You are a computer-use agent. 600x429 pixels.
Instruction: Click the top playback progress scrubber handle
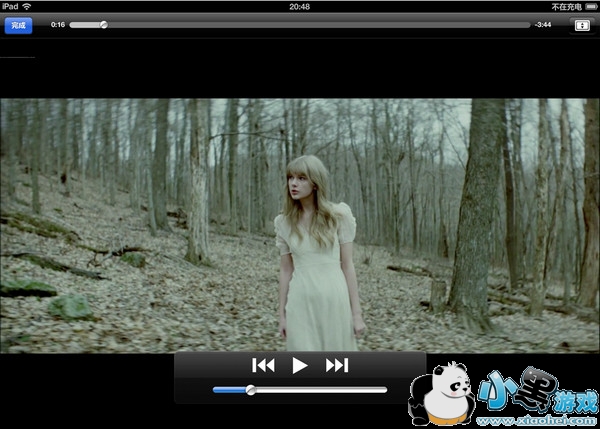click(104, 25)
